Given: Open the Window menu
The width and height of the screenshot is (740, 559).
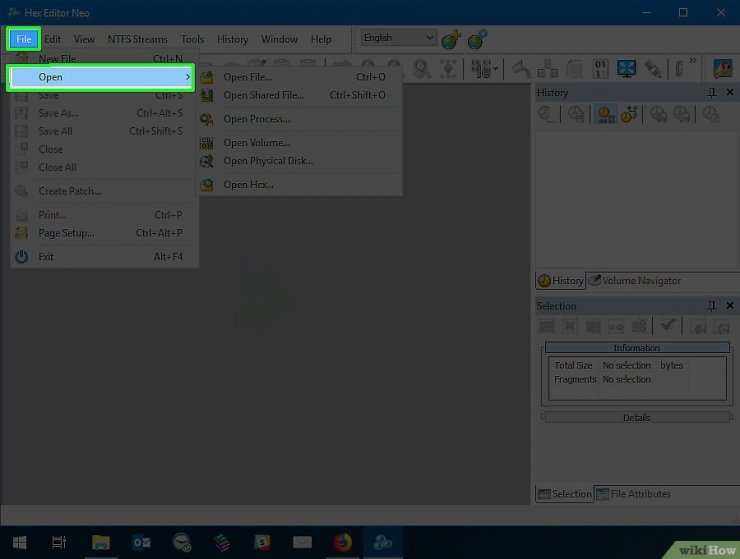Looking at the screenshot, I should click(279, 39).
